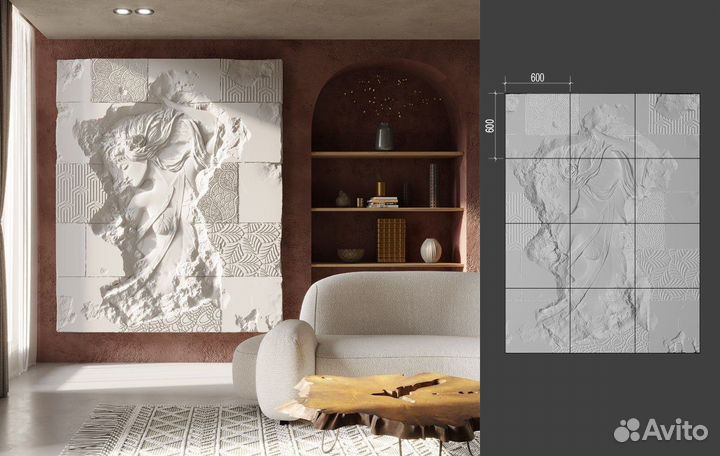
Task: Select the bas-relief panel diagram thumbnail
Action: click(602, 223)
